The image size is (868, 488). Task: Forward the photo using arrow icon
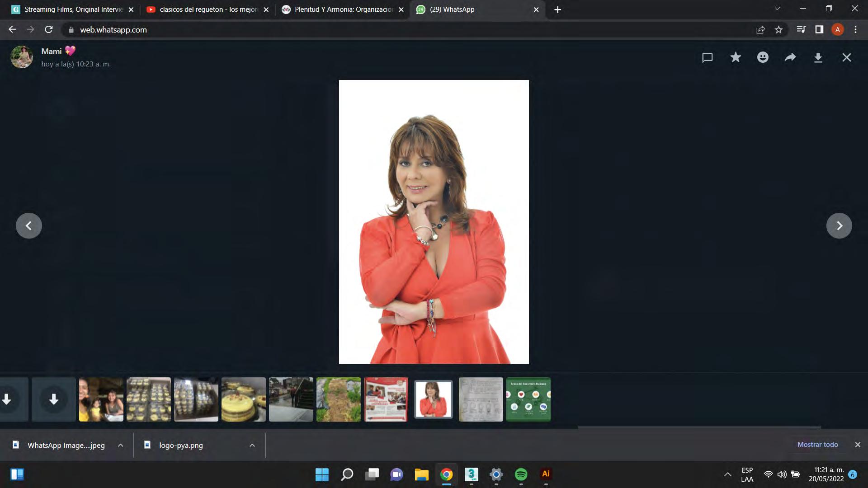[790, 57]
